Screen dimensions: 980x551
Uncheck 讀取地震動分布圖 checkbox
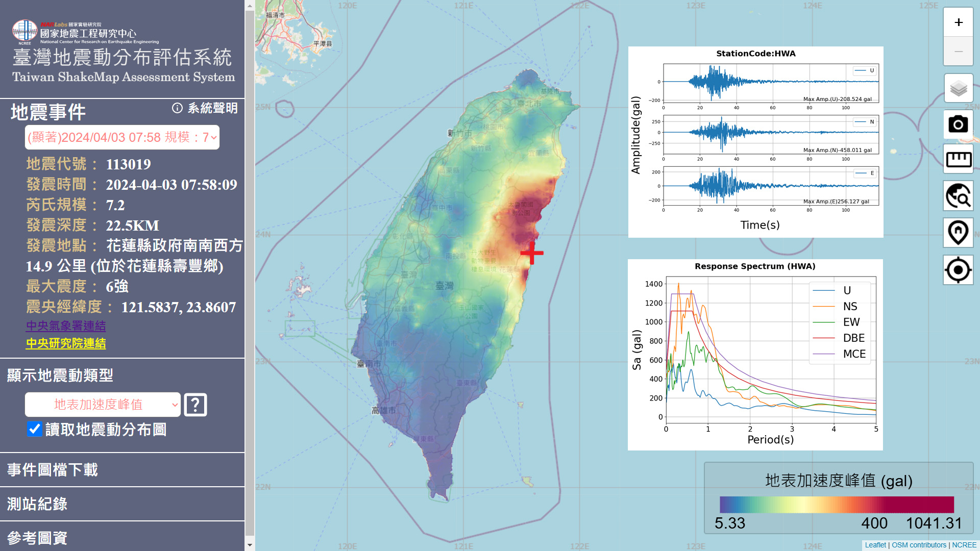(x=35, y=429)
